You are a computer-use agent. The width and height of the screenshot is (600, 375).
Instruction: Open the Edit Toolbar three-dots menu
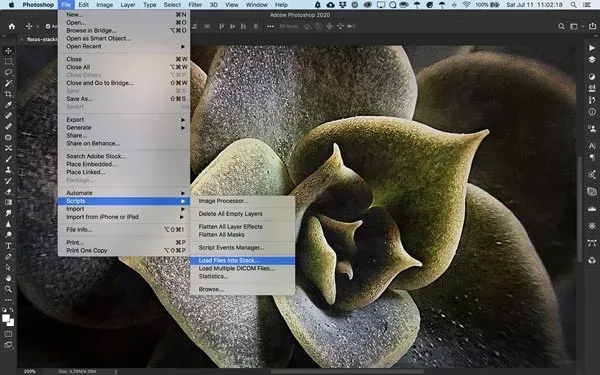pyautogui.click(x=8, y=300)
